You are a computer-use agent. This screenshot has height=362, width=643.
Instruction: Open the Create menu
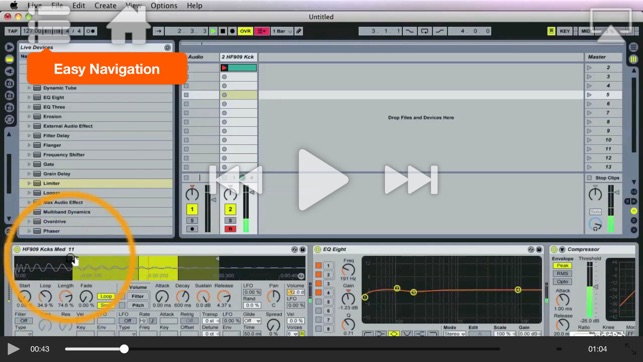coord(105,6)
